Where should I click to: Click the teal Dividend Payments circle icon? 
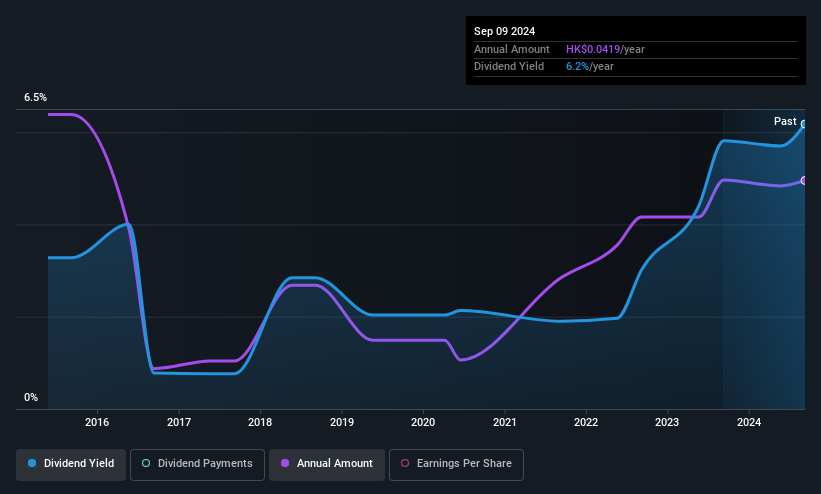pos(146,463)
